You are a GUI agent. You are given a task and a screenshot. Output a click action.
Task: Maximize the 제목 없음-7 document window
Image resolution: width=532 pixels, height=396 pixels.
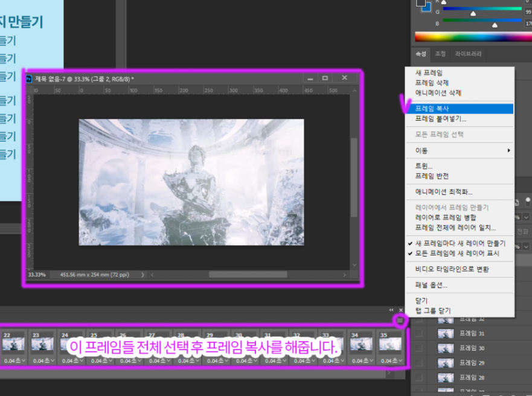coord(325,78)
